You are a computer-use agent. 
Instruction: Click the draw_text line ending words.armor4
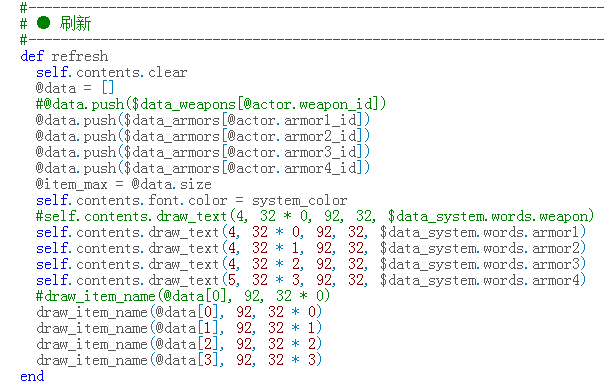point(311,280)
